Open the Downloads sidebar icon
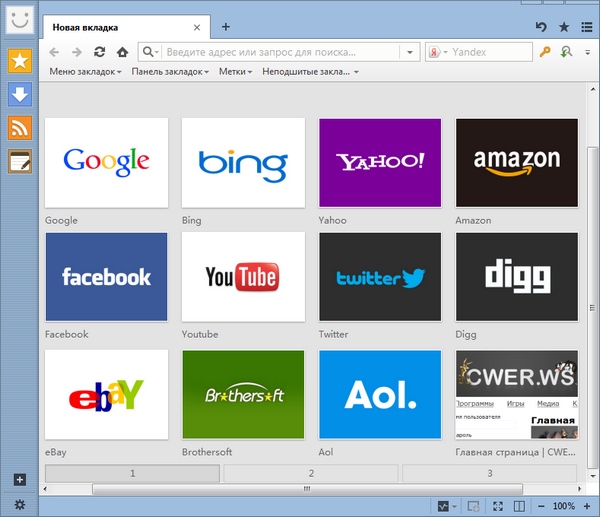 click(19, 95)
